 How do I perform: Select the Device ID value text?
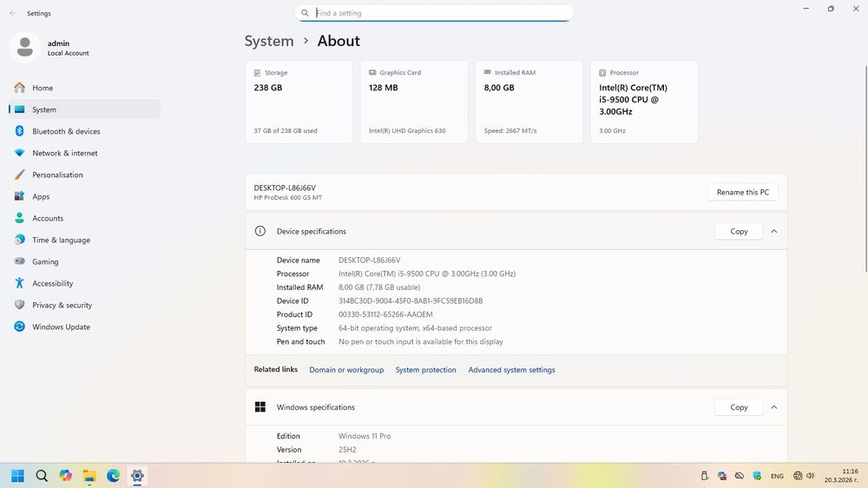point(411,300)
